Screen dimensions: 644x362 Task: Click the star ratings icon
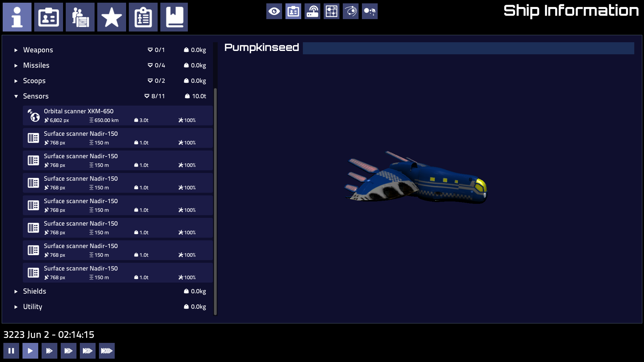[112, 17]
